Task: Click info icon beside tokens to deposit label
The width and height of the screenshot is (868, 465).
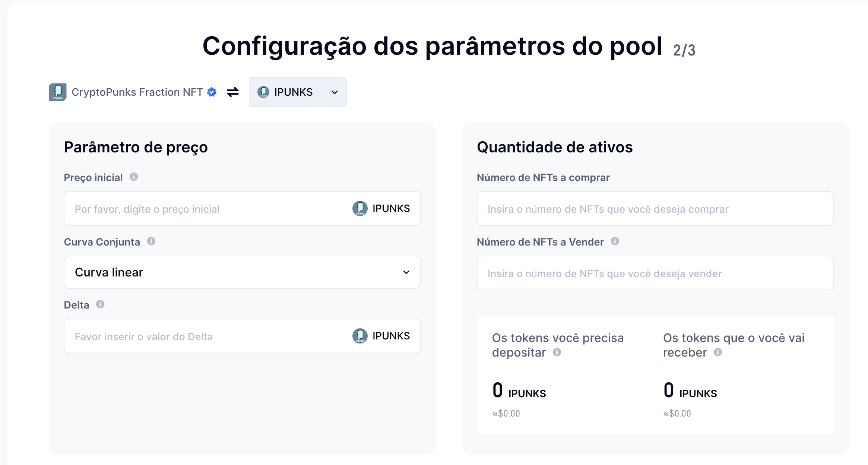Action: coord(557,352)
